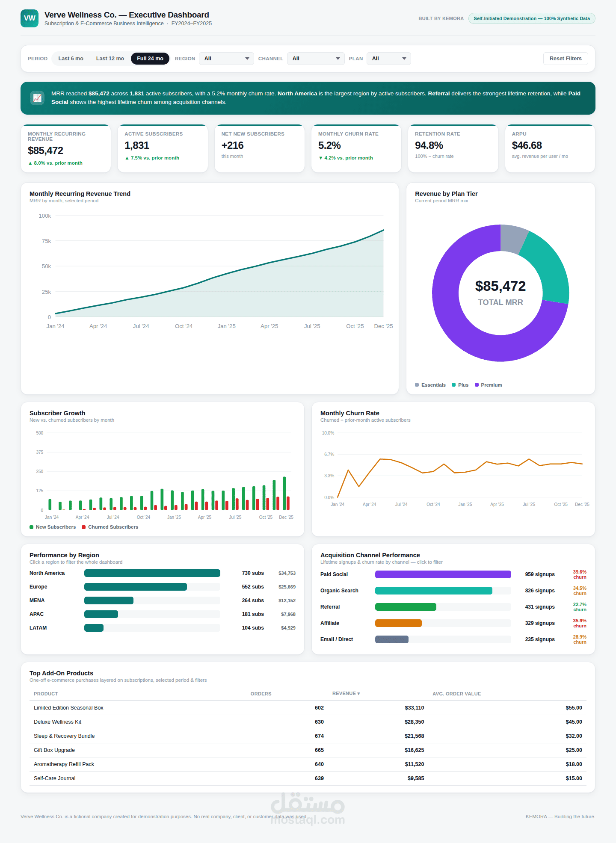Filter dashboard by APAC region
Image resolution: width=616 pixels, height=843 pixels.
coord(163,614)
